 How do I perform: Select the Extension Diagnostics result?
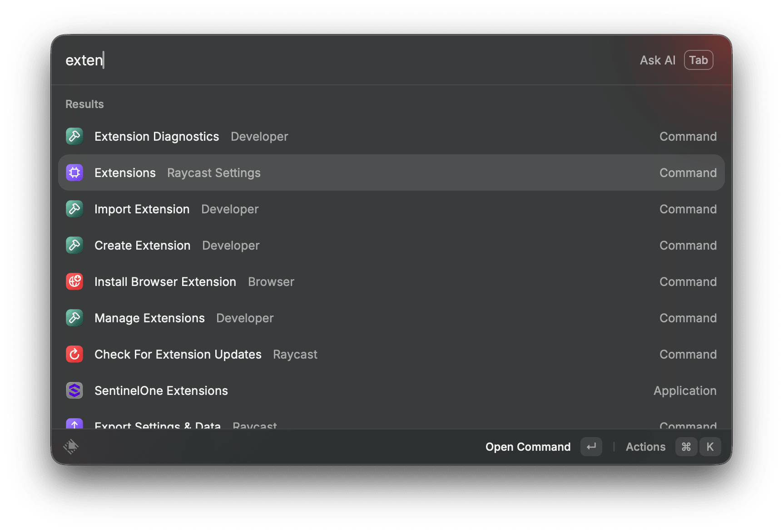pos(156,137)
